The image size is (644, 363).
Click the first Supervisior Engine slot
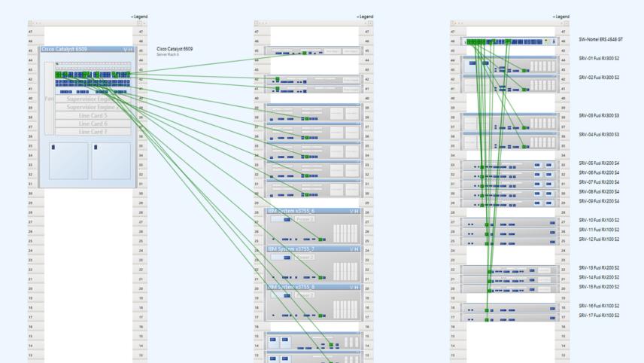(x=93, y=99)
